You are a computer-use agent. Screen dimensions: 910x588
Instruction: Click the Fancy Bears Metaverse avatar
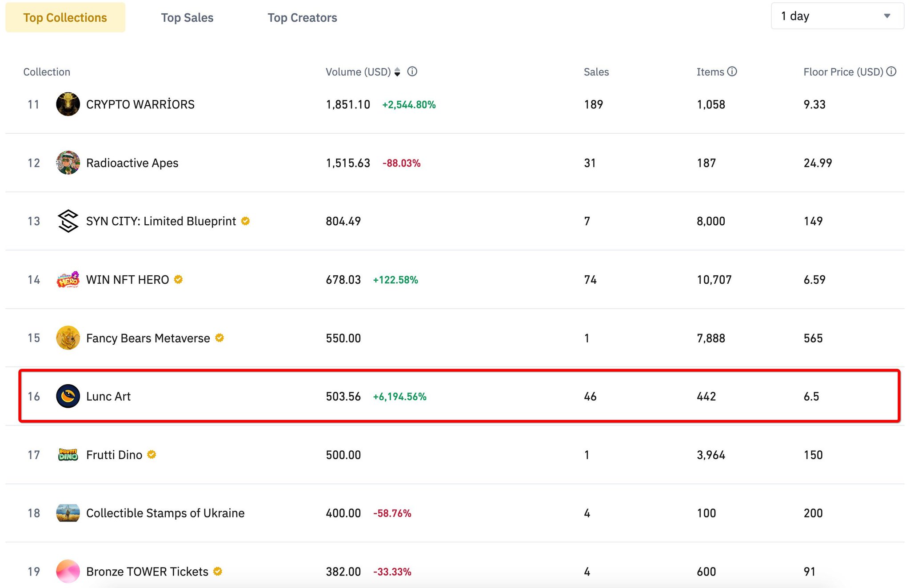pos(68,338)
